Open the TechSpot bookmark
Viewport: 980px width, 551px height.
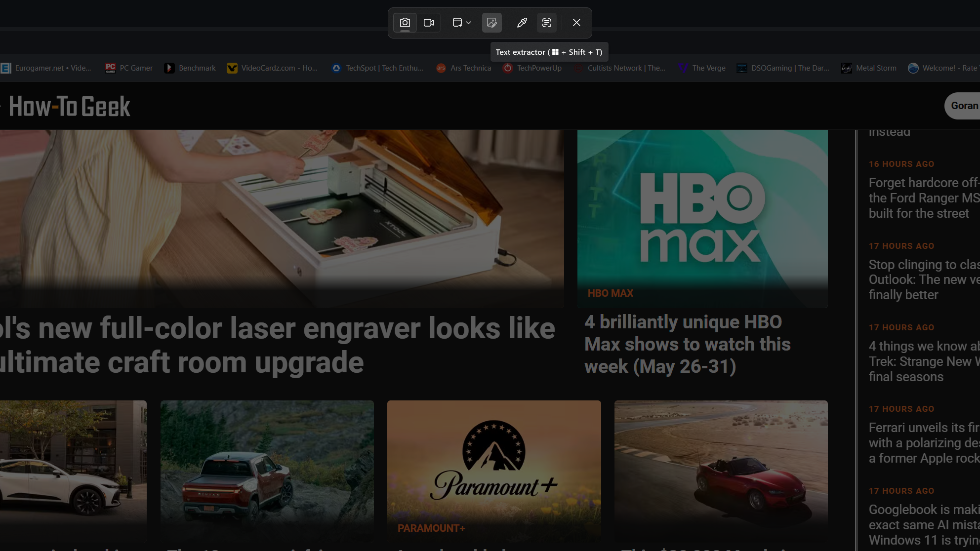378,68
